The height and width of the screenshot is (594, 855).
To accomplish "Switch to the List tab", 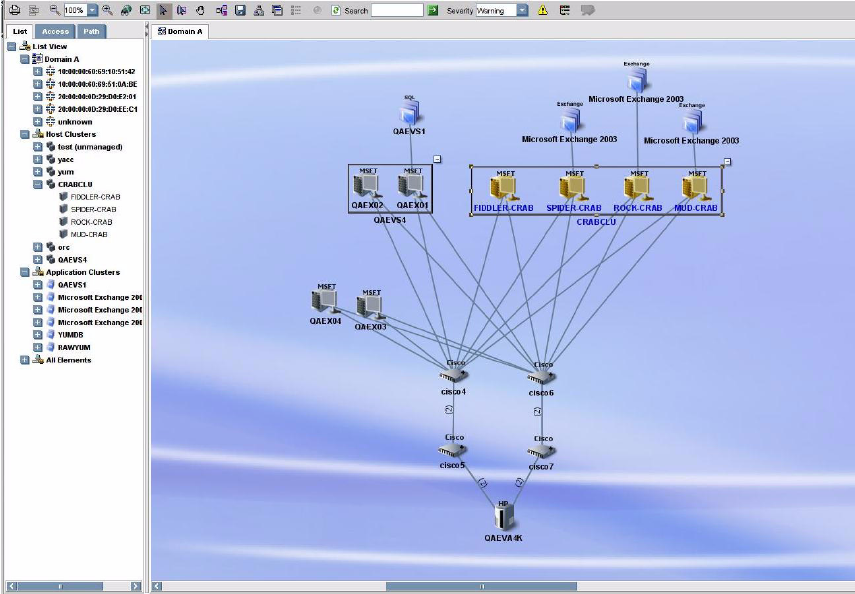I will click(x=20, y=31).
